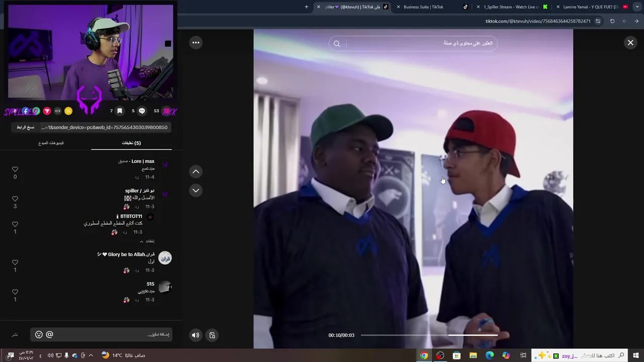This screenshot has height=362, width=644.
Task: Open OBS Studio in the taskbar
Action: point(440,355)
